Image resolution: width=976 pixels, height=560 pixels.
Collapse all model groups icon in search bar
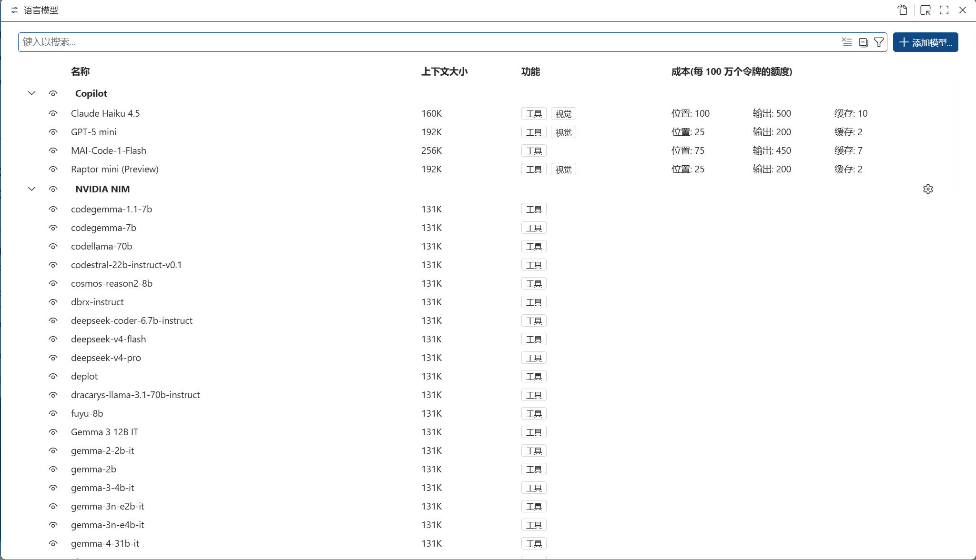863,42
